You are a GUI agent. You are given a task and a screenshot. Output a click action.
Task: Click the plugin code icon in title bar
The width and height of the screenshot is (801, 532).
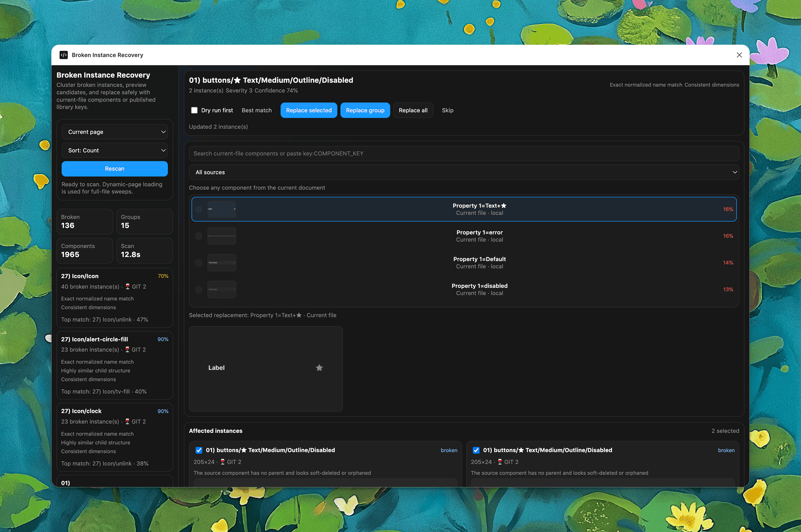click(64, 55)
